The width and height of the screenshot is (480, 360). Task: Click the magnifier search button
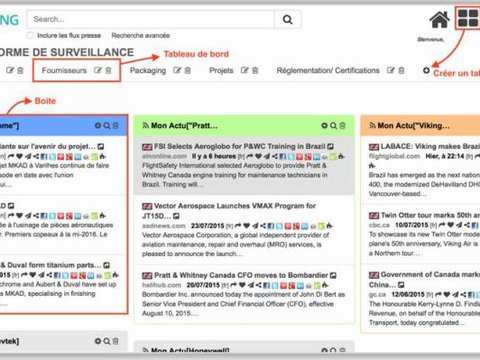pos(288,19)
